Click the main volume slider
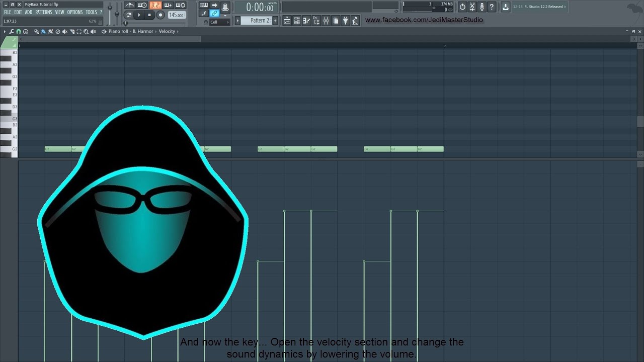 tap(110, 14)
